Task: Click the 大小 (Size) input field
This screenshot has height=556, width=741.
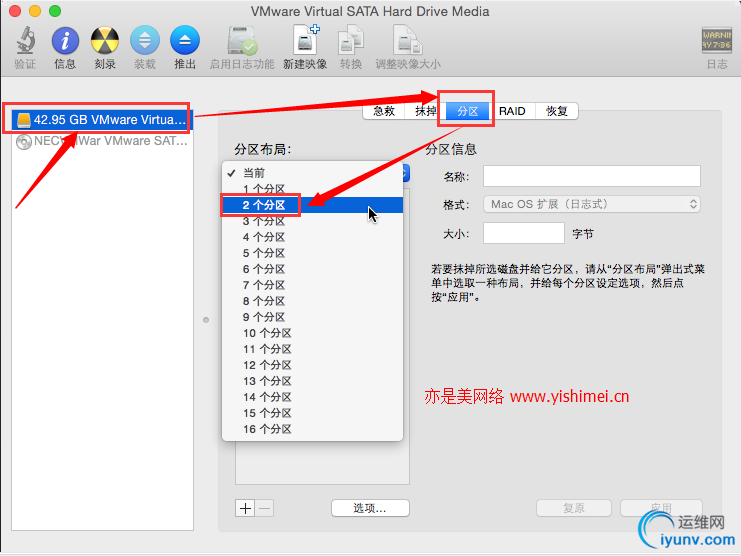Action: [524, 233]
